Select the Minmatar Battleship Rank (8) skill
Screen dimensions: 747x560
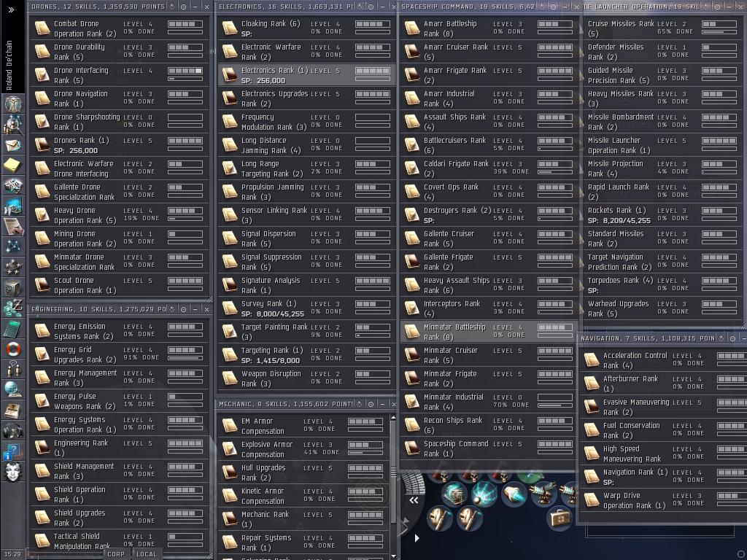point(488,332)
